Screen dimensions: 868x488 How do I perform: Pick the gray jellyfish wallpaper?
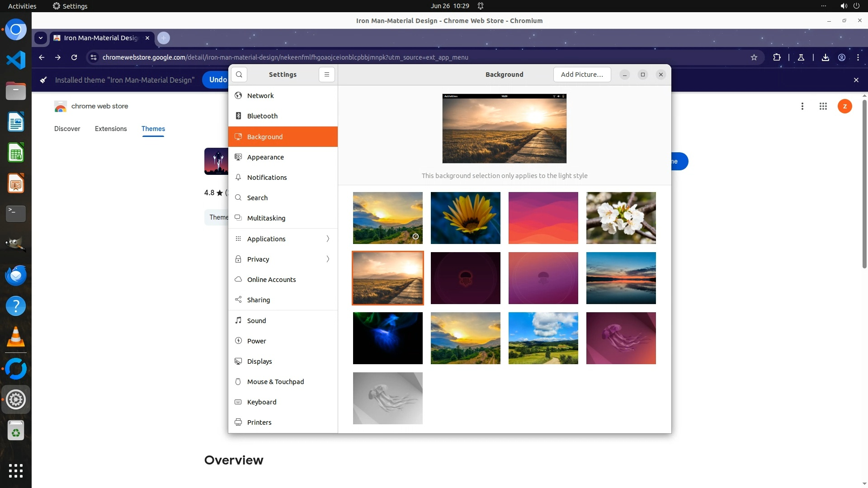click(387, 398)
